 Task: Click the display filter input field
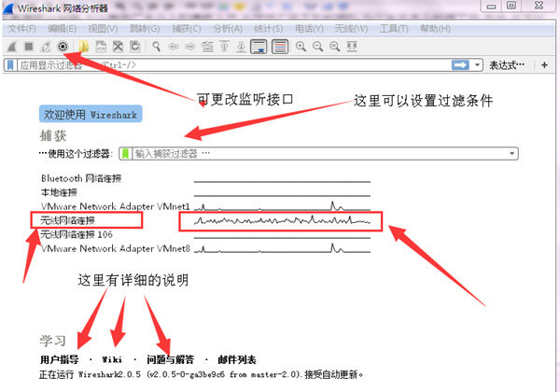click(x=234, y=65)
